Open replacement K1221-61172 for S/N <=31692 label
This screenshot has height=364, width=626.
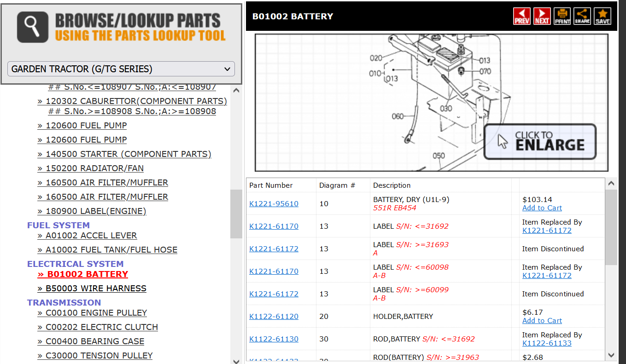click(547, 231)
